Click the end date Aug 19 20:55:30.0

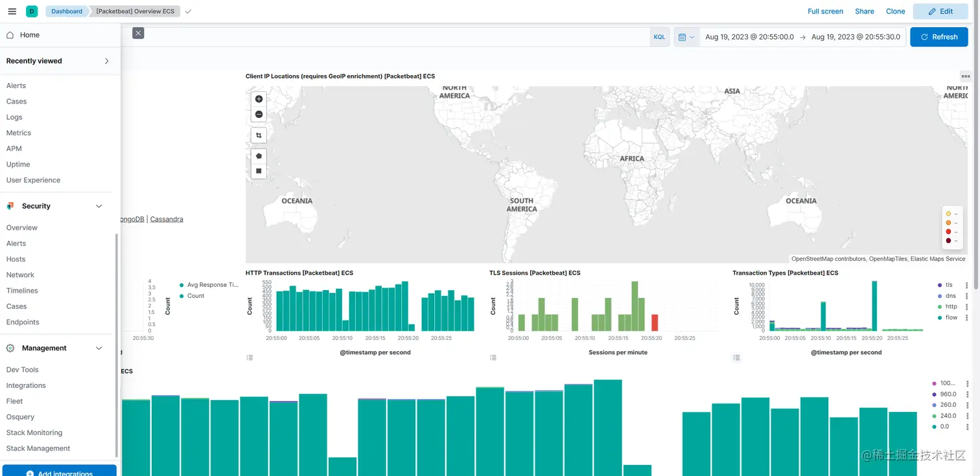(856, 37)
